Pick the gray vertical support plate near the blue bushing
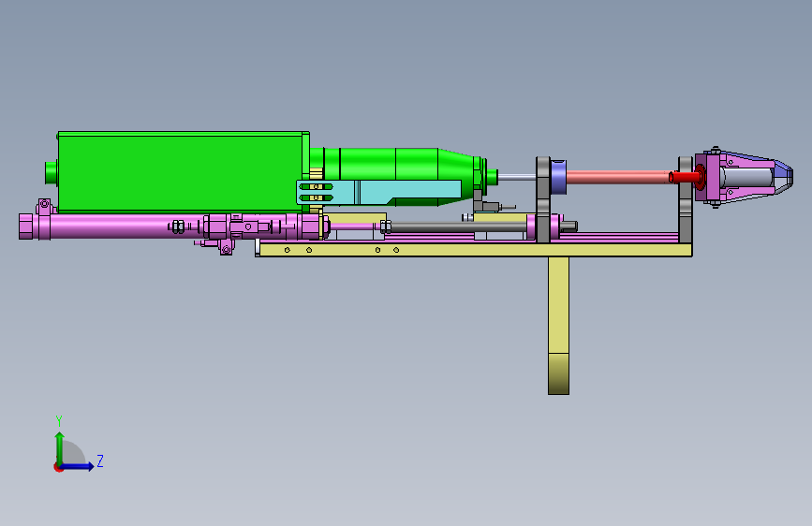This screenshot has width=812, height=526. (x=542, y=200)
